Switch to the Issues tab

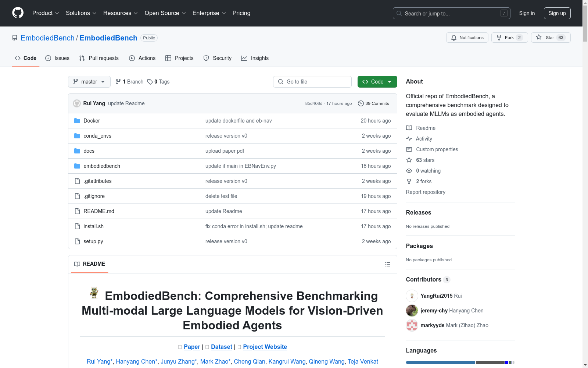pos(57,58)
